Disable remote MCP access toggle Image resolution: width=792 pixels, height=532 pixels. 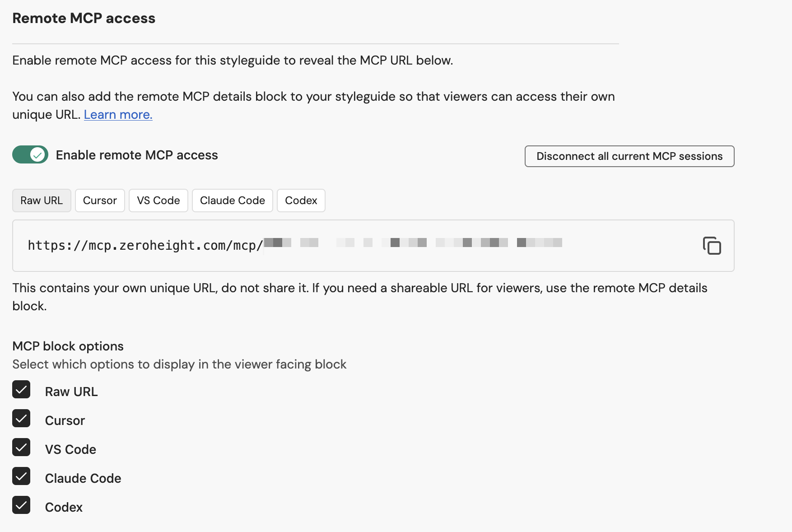coord(30,154)
